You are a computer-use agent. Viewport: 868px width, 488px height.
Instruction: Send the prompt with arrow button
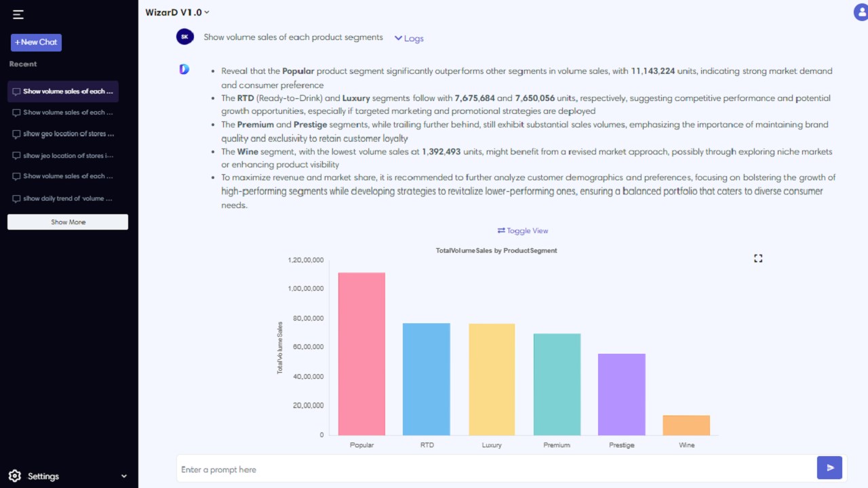(830, 468)
